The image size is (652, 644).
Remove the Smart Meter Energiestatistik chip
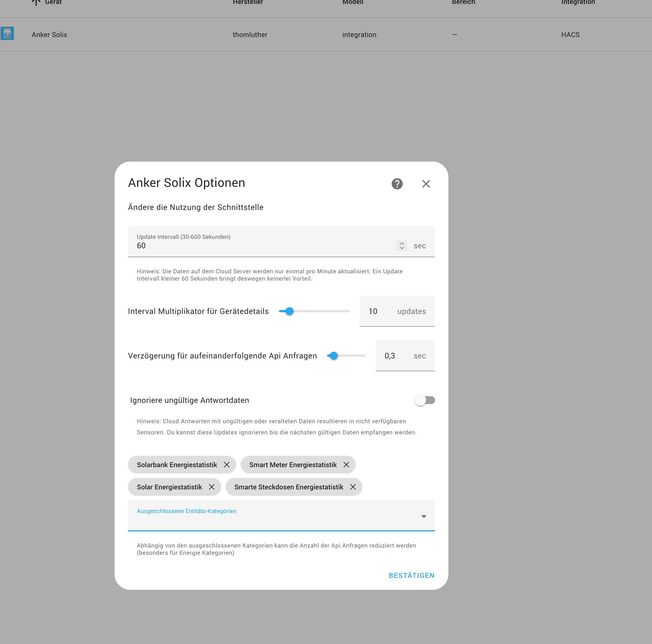coord(346,465)
